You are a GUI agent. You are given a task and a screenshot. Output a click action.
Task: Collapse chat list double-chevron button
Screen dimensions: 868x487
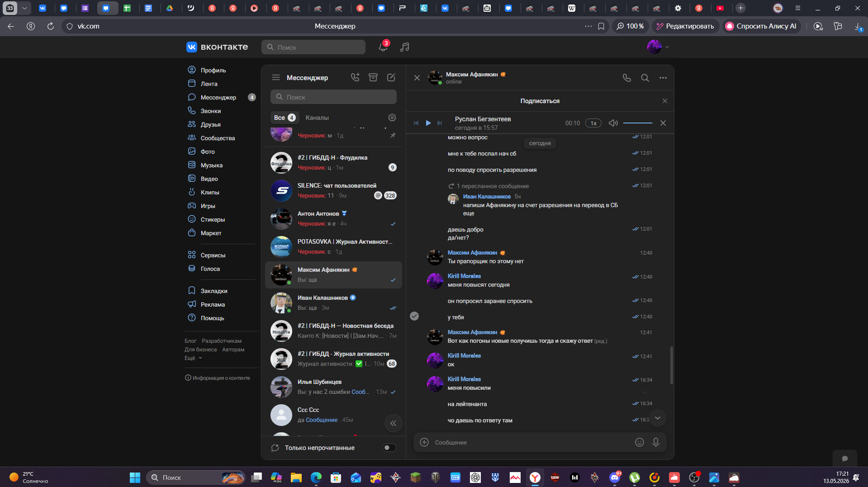393,423
